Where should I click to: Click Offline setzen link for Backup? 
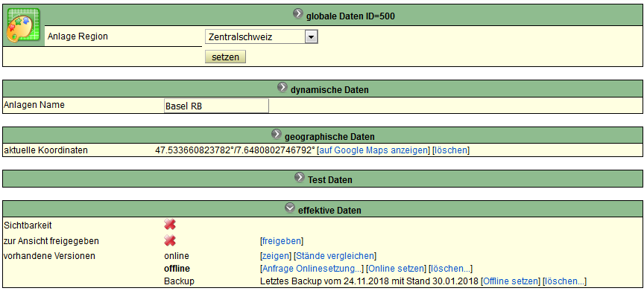pyautogui.click(x=511, y=281)
